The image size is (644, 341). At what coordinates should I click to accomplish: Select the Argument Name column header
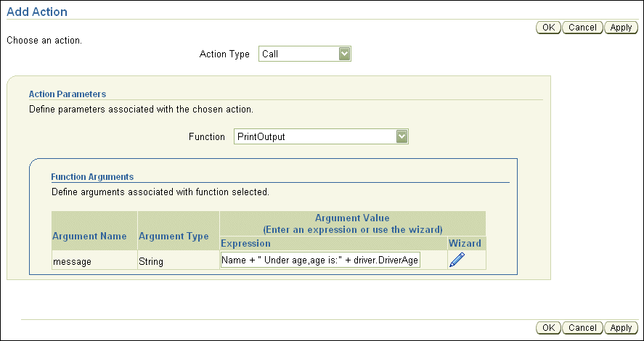pyautogui.click(x=89, y=236)
